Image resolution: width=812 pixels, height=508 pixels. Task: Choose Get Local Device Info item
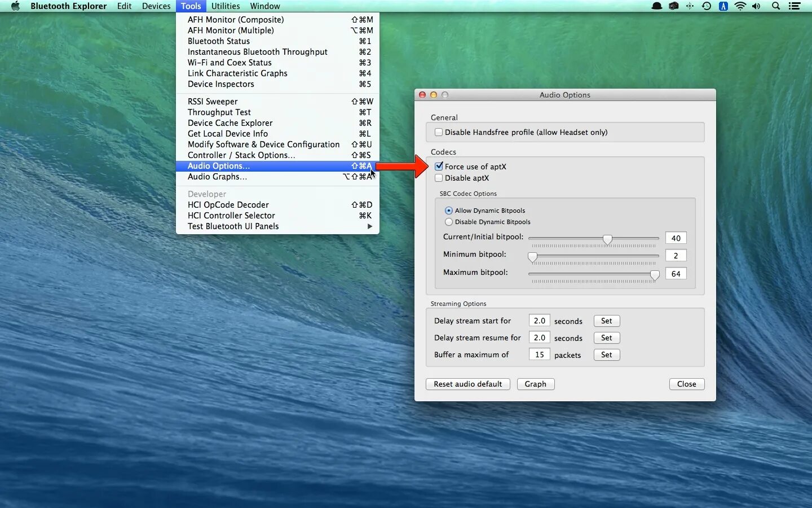coord(277,134)
